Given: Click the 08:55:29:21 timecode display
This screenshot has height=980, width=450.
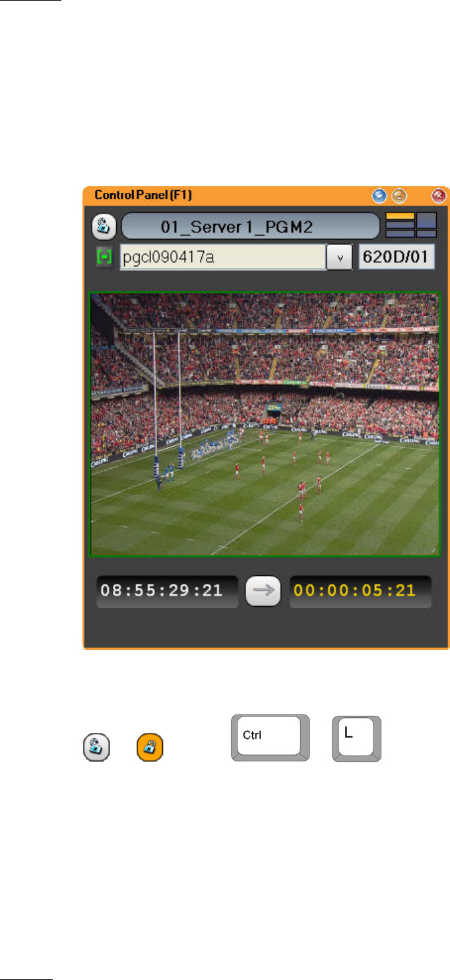Looking at the screenshot, I should tap(167, 591).
